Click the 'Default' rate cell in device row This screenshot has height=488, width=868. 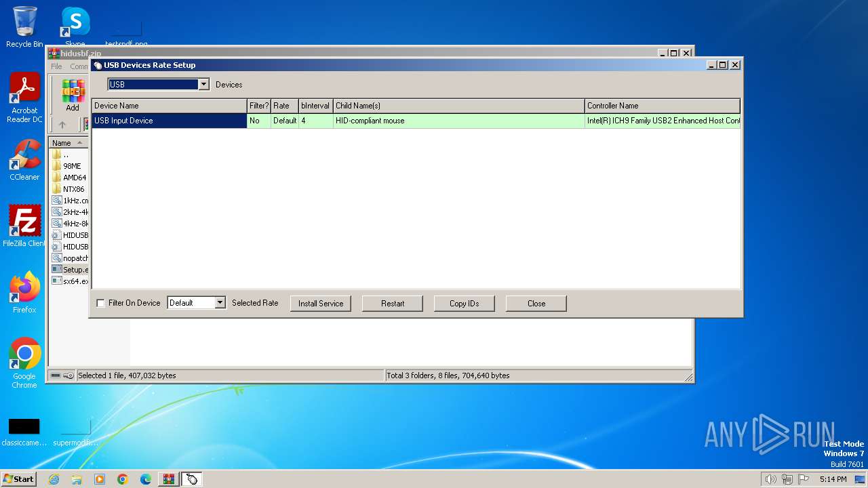point(285,121)
